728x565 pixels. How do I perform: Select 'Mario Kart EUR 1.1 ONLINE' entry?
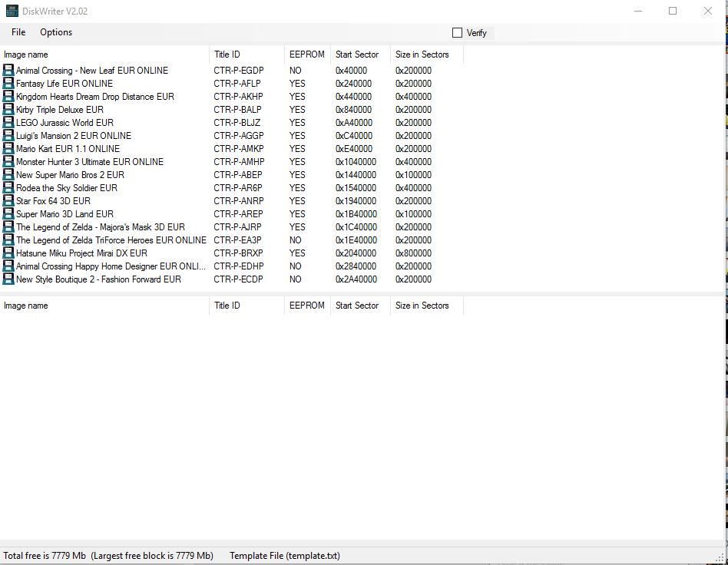coord(68,148)
